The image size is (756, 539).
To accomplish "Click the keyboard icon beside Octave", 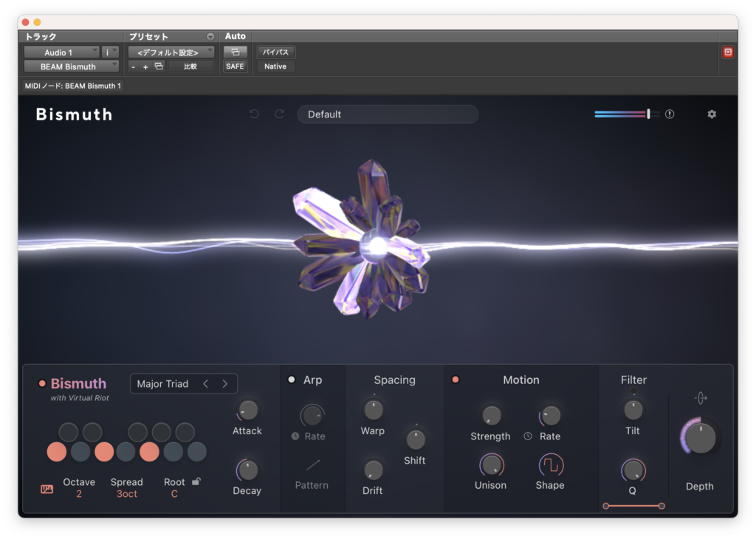I will [x=47, y=490].
